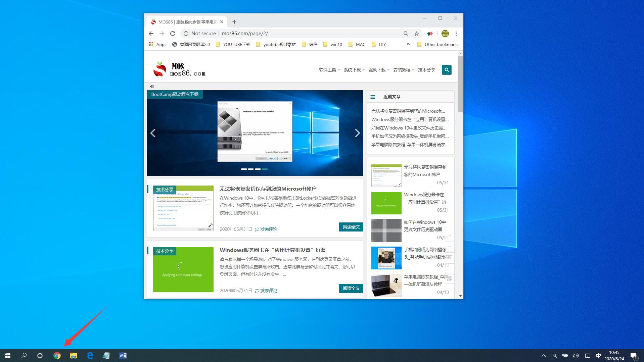Show previous carousel slide

pyautogui.click(x=153, y=133)
